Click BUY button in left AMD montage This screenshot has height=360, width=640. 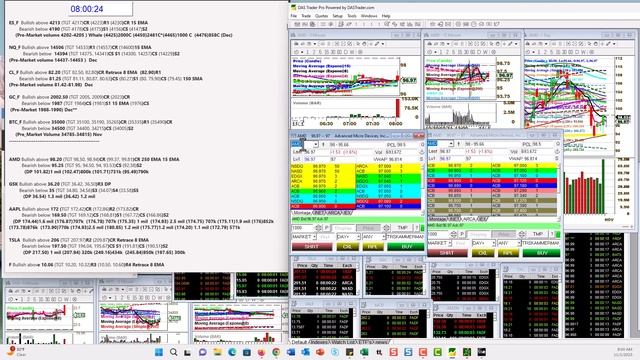coord(407,247)
